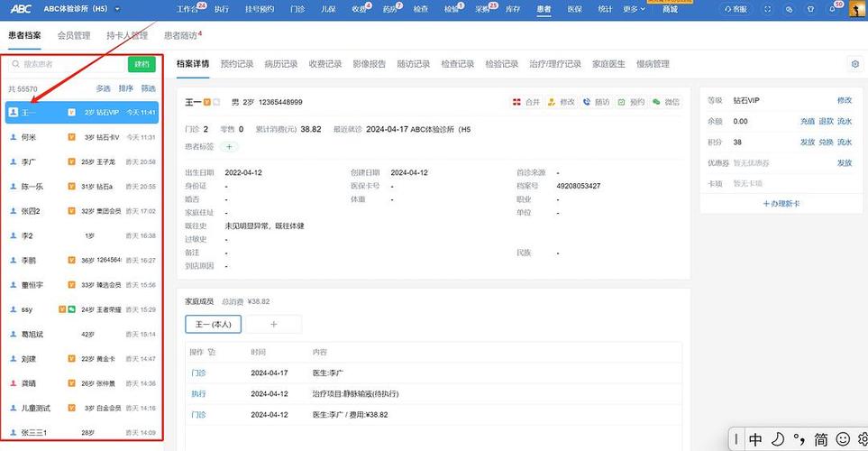
Task: Open 挂号预约 in top navigation
Action: pos(260,9)
